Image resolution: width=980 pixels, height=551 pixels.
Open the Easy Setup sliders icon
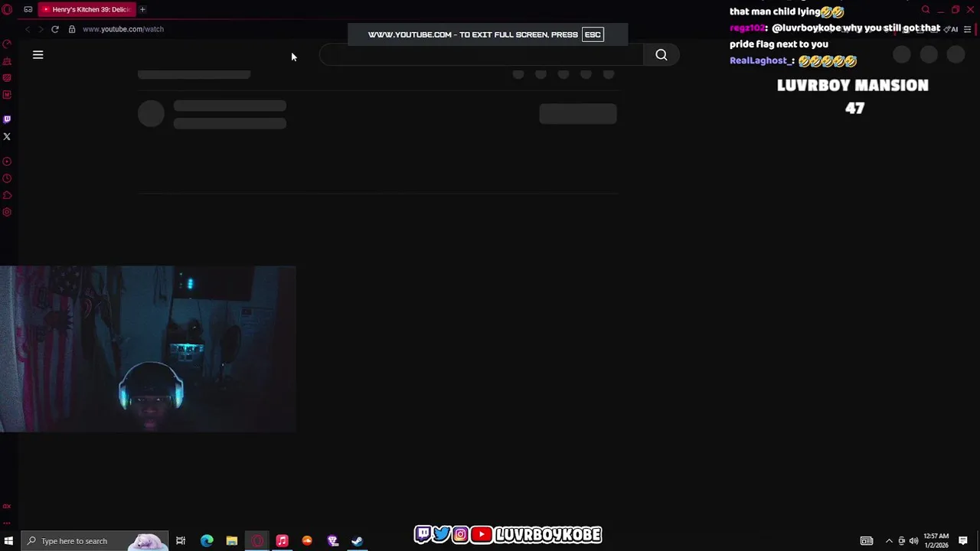pyautogui.click(x=968, y=29)
